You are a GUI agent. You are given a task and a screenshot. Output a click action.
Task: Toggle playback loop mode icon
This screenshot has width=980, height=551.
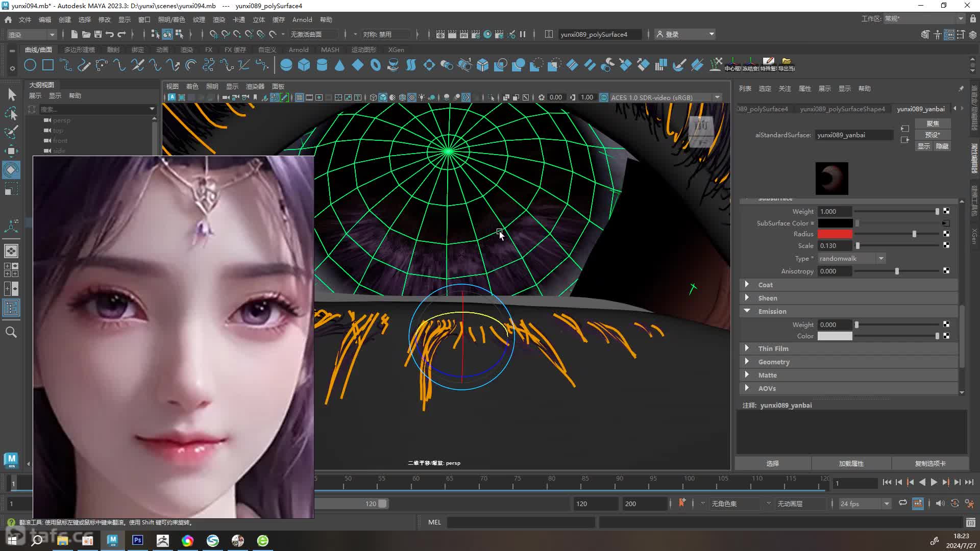pos(903,503)
